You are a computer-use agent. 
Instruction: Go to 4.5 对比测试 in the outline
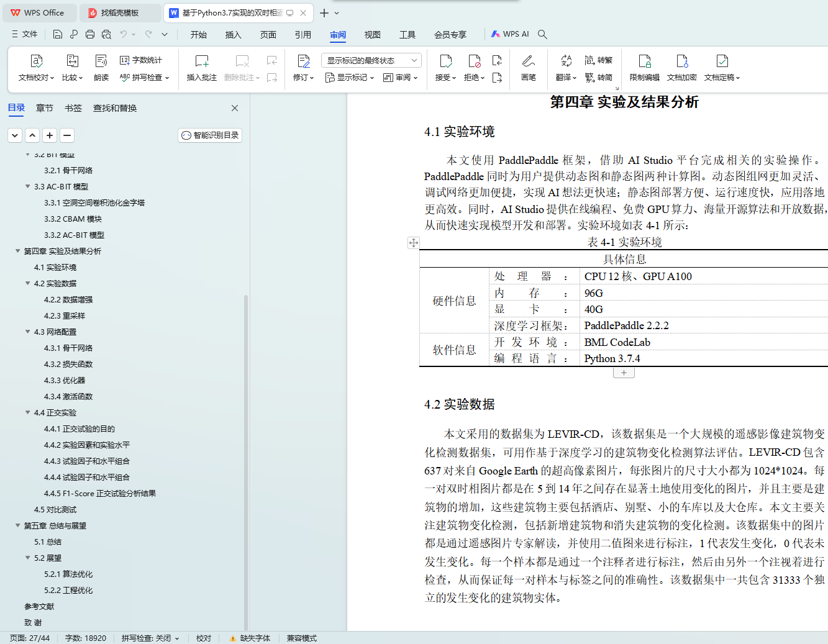[x=55, y=509]
